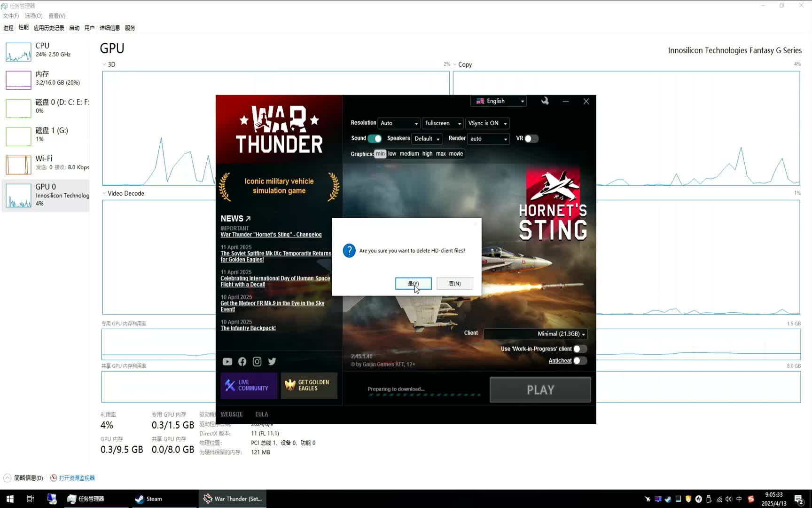The width and height of the screenshot is (812, 508).
Task: Toggle the Sound switch off
Action: (375, 139)
